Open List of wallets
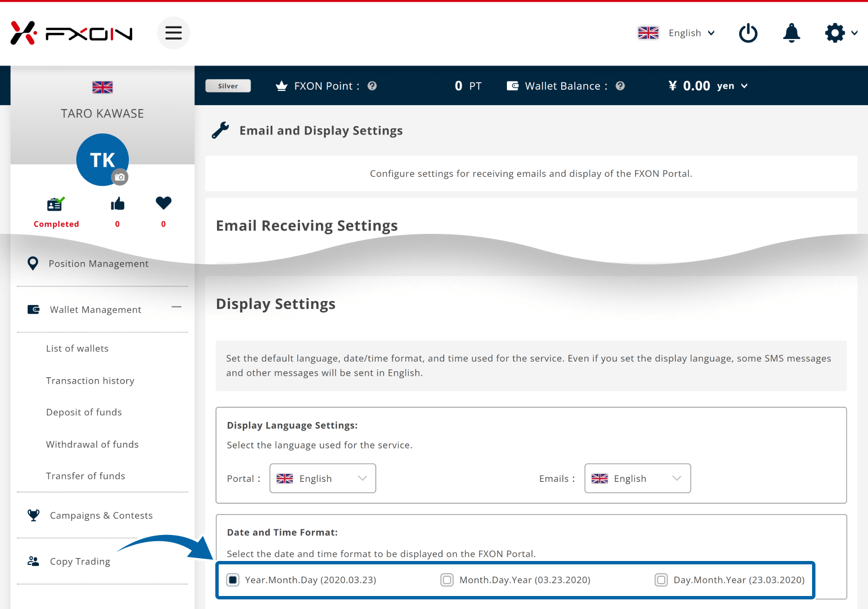The image size is (868, 609). (77, 349)
